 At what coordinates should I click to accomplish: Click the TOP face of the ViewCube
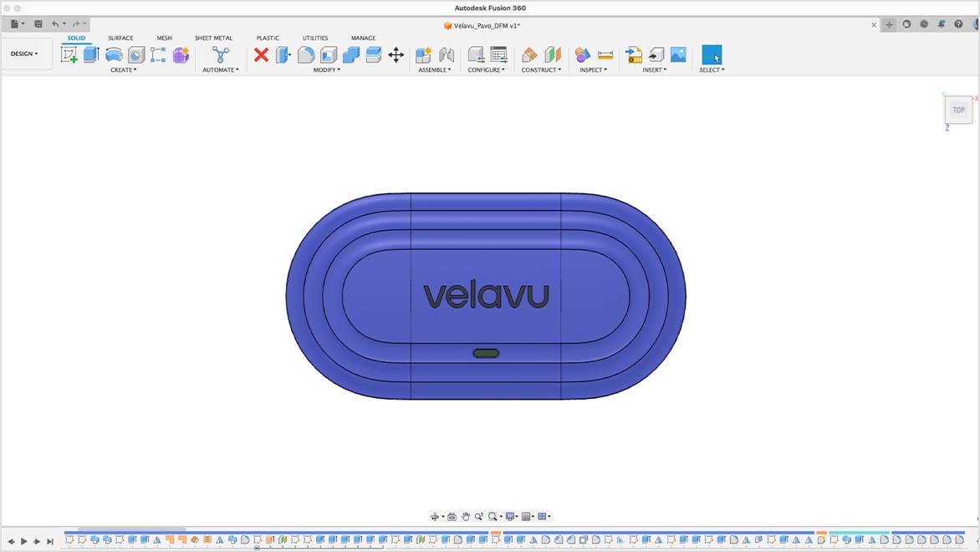958,110
